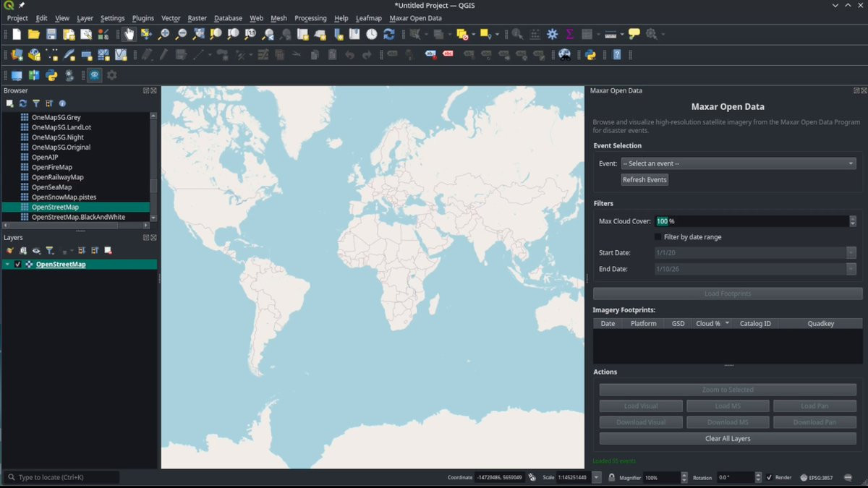The width and height of the screenshot is (868, 488).
Task: Open the Leafmap menu
Action: click(x=369, y=18)
